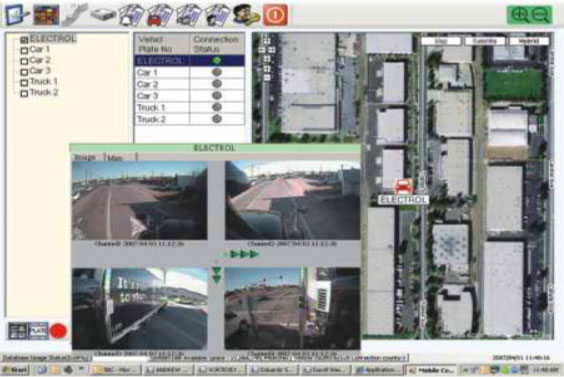Open the alarm bell report icon
Image resolution: width=564 pixels, height=377 pixels.
tap(131, 15)
